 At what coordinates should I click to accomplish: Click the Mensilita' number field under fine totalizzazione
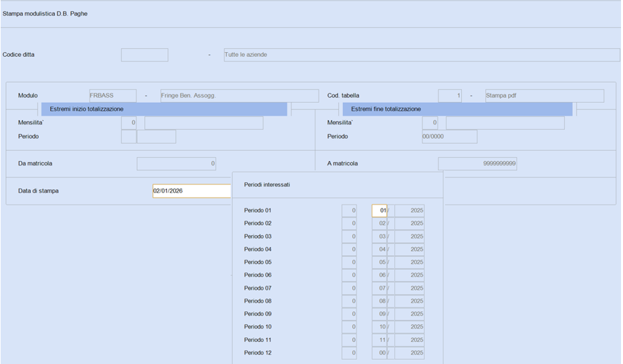[430, 123]
